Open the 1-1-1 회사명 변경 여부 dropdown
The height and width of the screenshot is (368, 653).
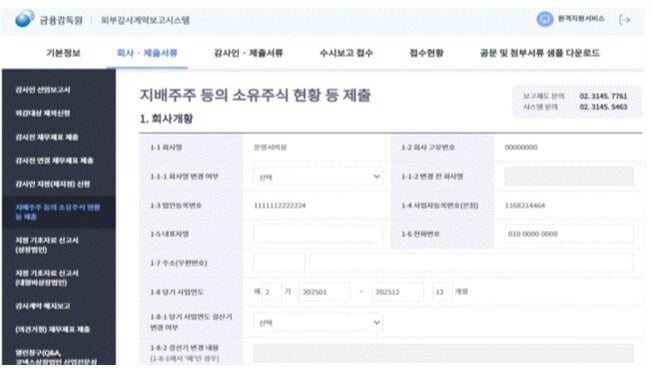coord(318,177)
